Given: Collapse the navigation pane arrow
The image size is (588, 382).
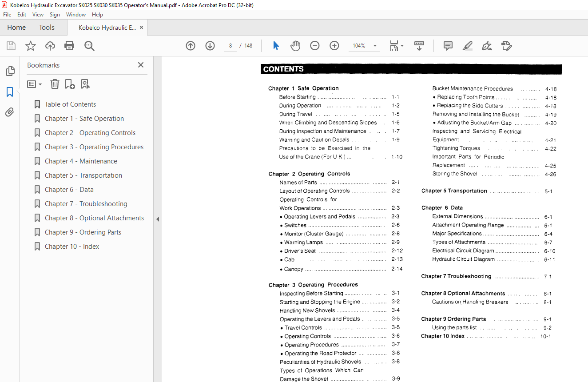Looking at the screenshot, I should click(x=157, y=219).
